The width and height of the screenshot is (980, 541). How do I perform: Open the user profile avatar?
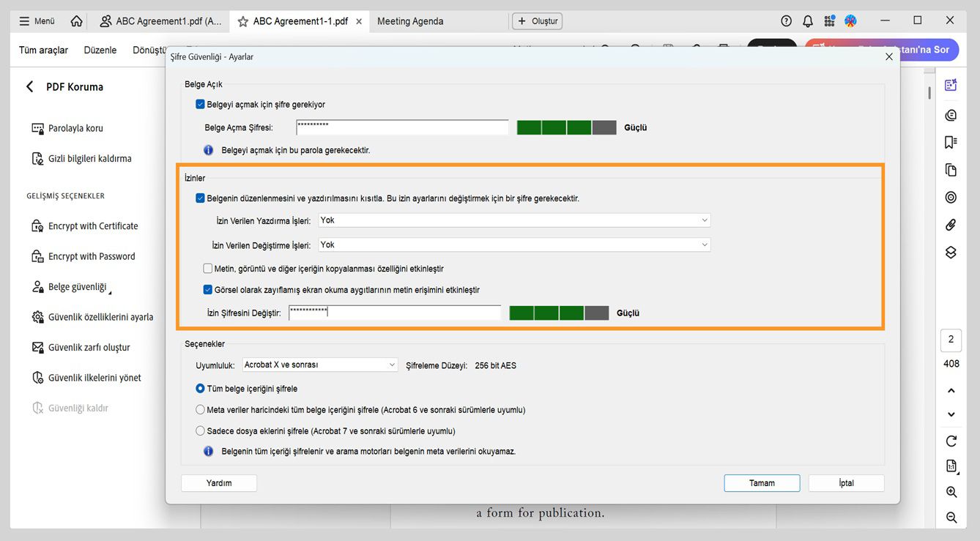[850, 21]
